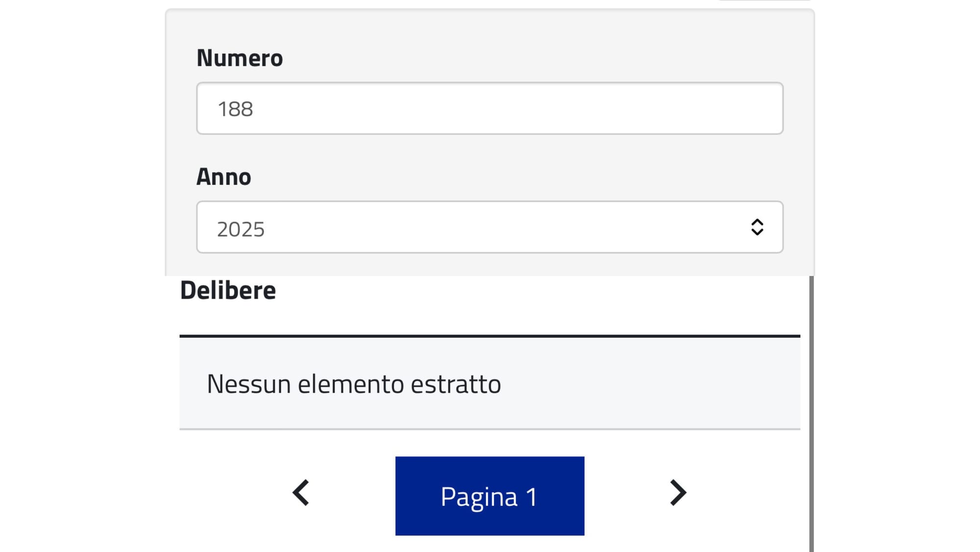The image size is (980, 552).
Task: Click the 'Pagina 1' label text
Action: tap(489, 497)
